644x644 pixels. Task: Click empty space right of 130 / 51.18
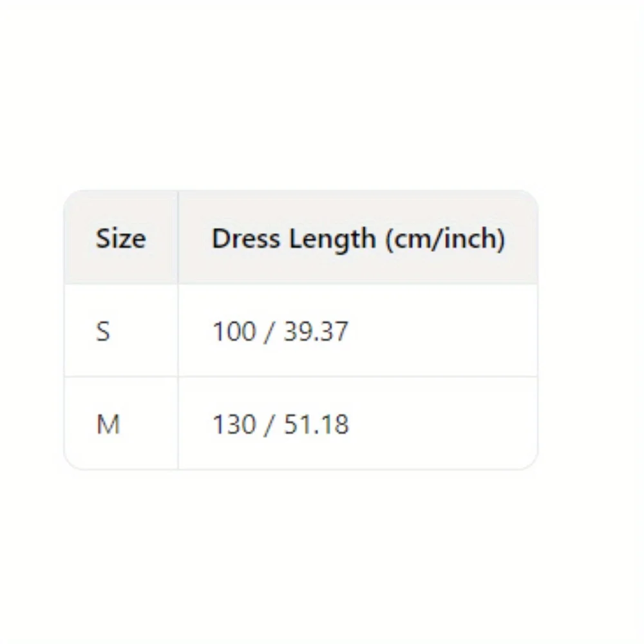coord(444,424)
